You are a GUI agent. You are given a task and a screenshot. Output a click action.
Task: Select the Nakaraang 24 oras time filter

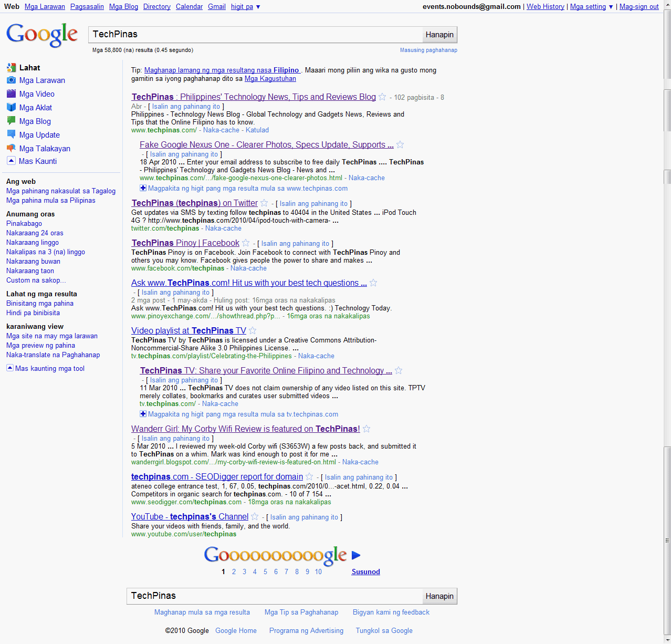point(35,233)
